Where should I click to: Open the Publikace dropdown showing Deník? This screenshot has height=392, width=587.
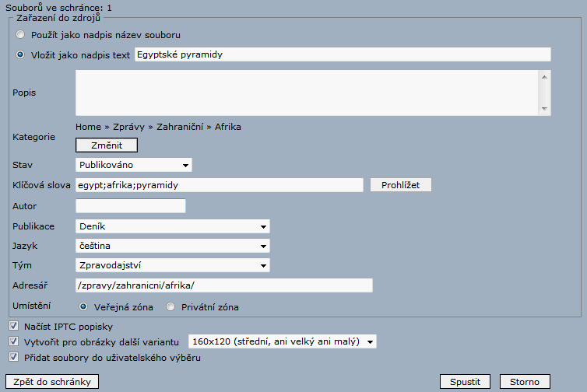pos(173,226)
